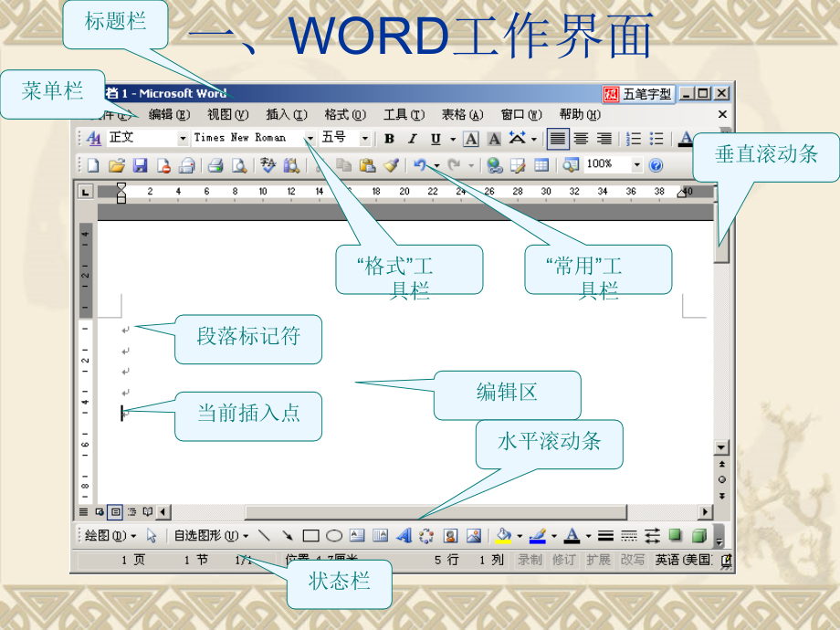
Task: Click the Shadow Style green icon
Action: coord(675,535)
